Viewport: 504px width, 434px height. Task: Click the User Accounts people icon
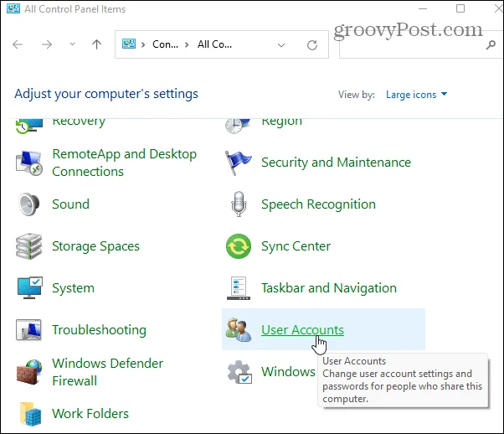pyautogui.click(x=238, y=330)
